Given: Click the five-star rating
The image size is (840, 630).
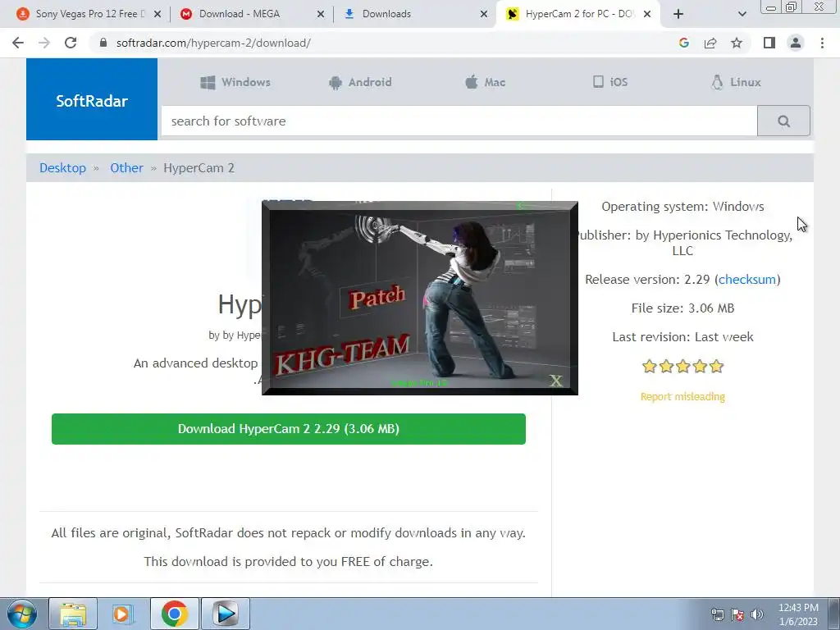Looking at the screenshot, I should pyautogui.click(x=682, y=367).
